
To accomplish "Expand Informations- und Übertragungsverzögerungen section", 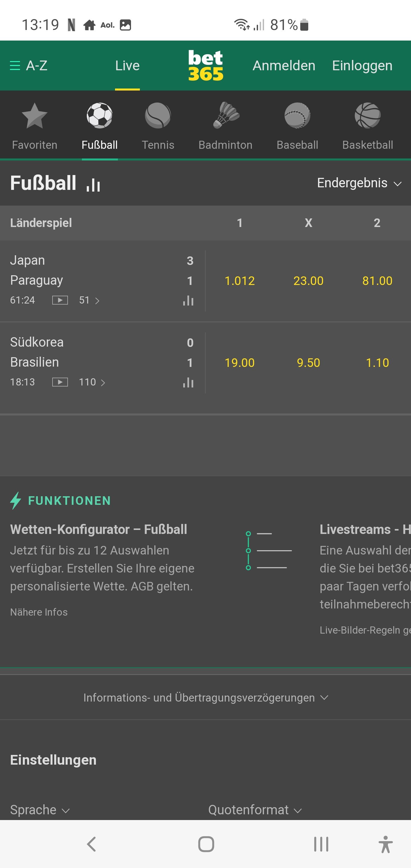I will click(x=205, y=698).
